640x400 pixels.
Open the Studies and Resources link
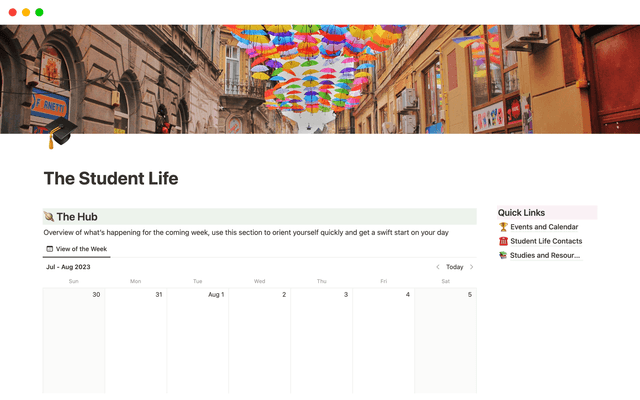click(x=545, y=255)
